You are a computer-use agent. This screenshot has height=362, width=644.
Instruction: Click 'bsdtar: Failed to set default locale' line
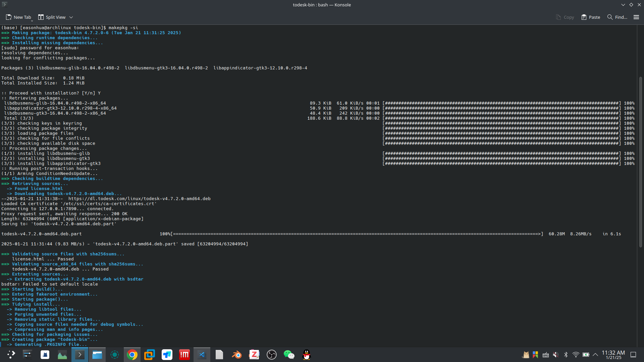pyautogui.click(x=50, y=284)
